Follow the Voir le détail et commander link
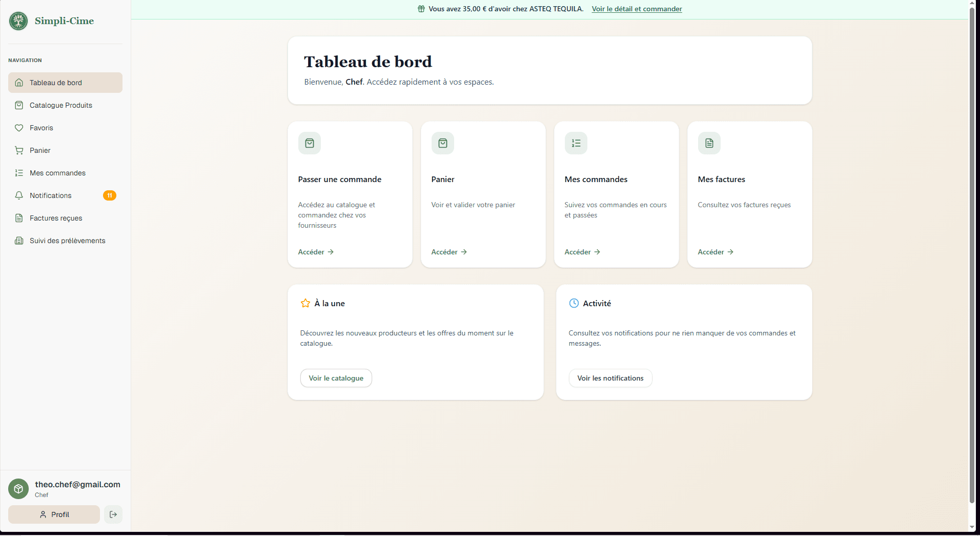The width and height of the screenshot is (980, 536). coord(637,9)
